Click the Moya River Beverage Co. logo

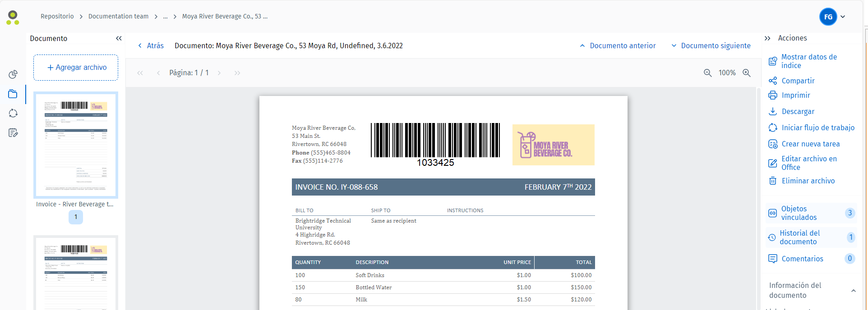pos(554,145)
